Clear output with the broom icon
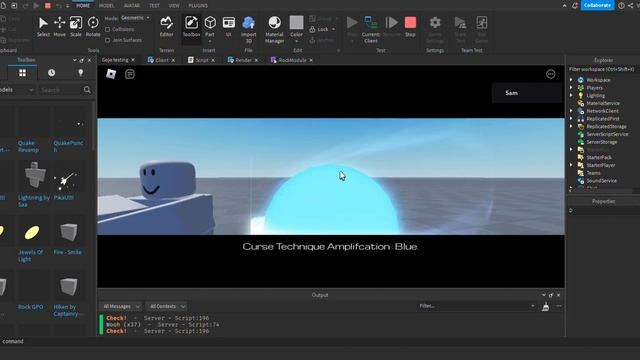 545,307
